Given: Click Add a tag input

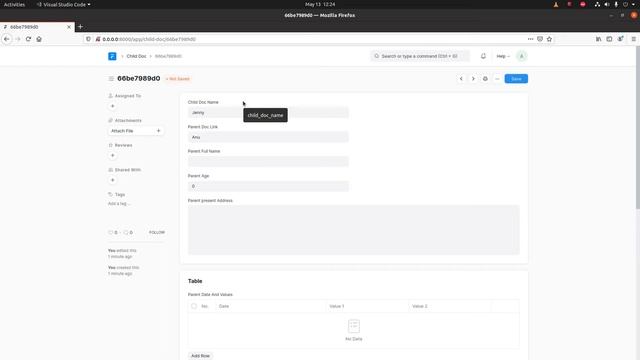Looking at the screenshot, I should [x=119, y=204].
